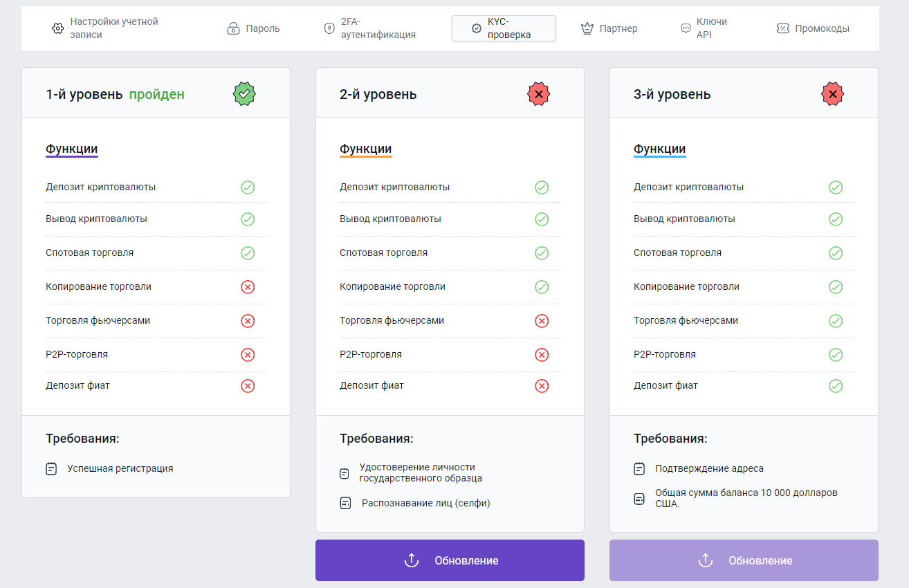Go to the Партнер tab
Viewport: 909px width, 588px height.
(609, 28)
